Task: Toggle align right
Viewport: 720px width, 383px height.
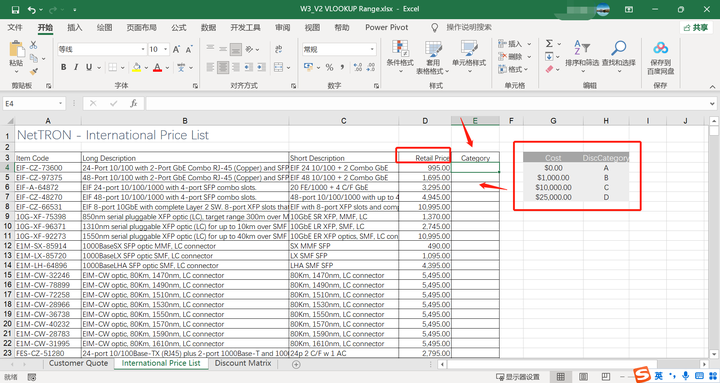Action: coord(236,68)
